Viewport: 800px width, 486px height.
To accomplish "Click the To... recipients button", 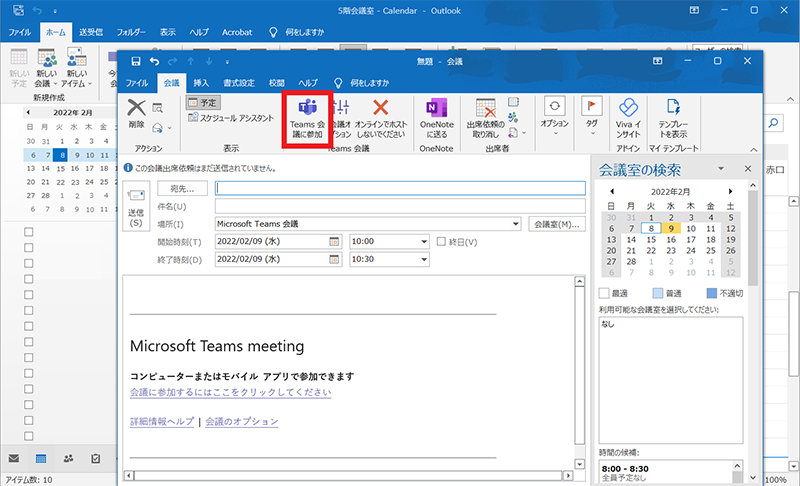I will click(182, 189).
